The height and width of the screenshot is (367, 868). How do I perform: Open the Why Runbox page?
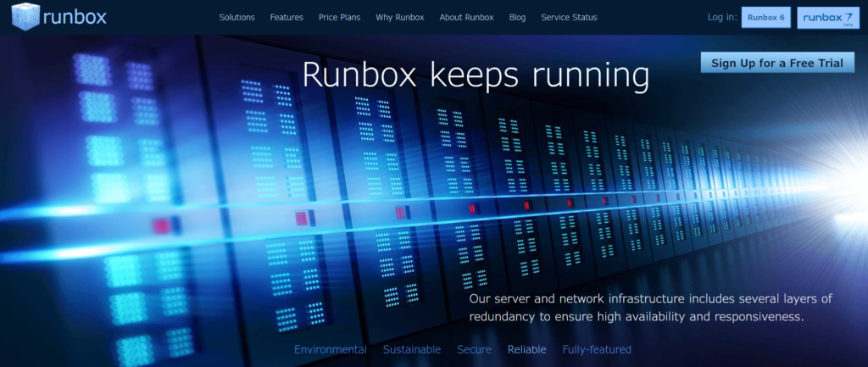(x=400, y=17)
